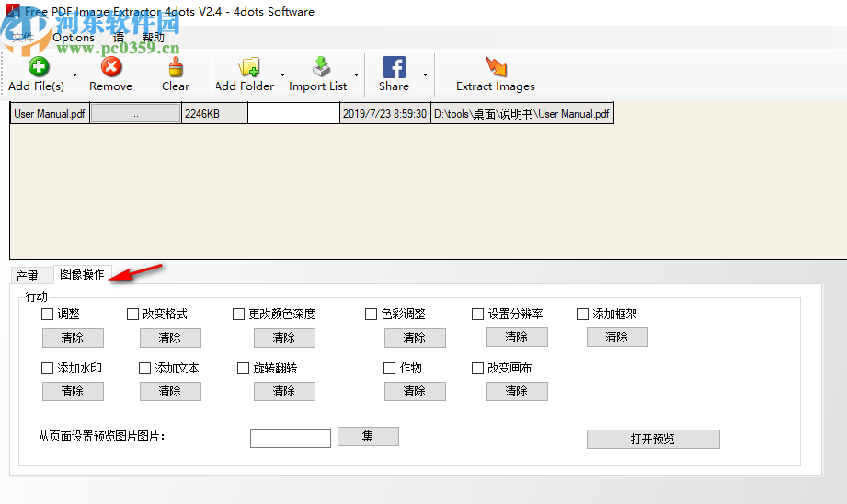
Task: Click the 2246KB size cell
Action: (214, 113)
